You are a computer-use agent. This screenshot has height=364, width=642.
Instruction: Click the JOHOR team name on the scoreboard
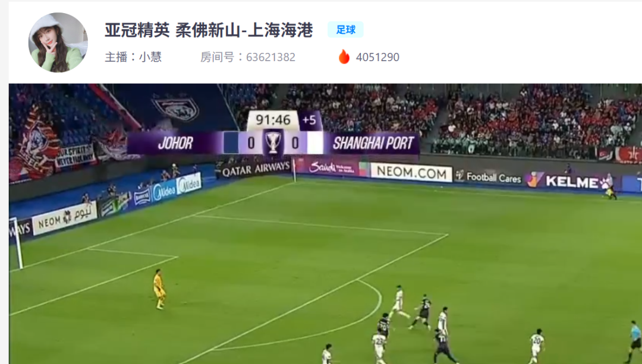point(175,143)
